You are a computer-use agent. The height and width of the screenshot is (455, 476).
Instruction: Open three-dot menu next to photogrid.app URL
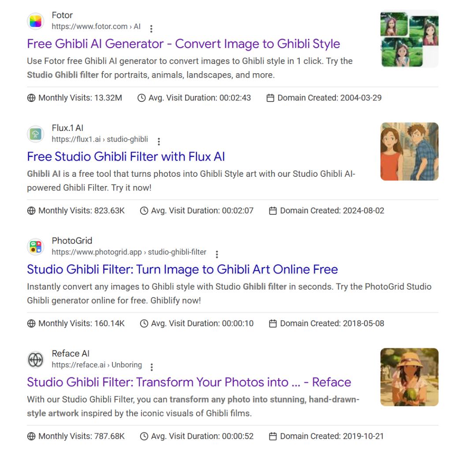[217, 254]
